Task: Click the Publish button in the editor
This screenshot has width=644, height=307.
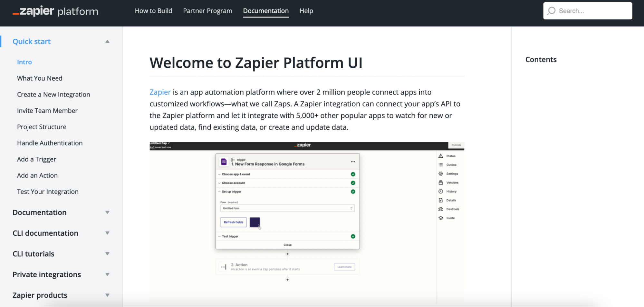Action: point(456,145)
